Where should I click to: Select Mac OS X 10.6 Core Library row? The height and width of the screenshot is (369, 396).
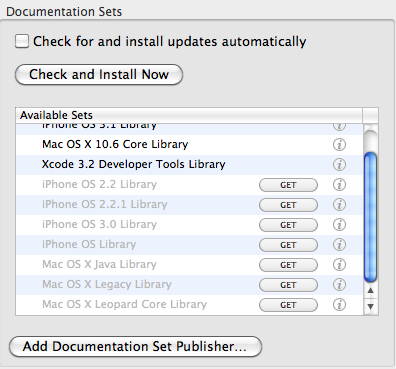189,145
